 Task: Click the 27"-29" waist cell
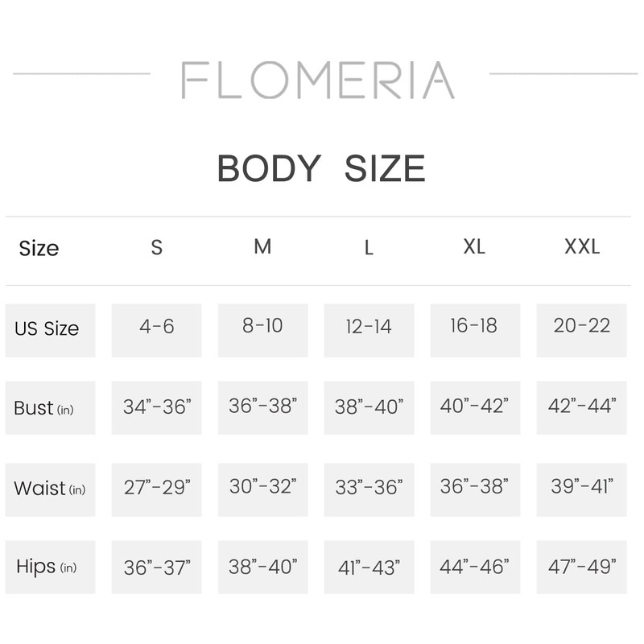(x=156, y=488)
